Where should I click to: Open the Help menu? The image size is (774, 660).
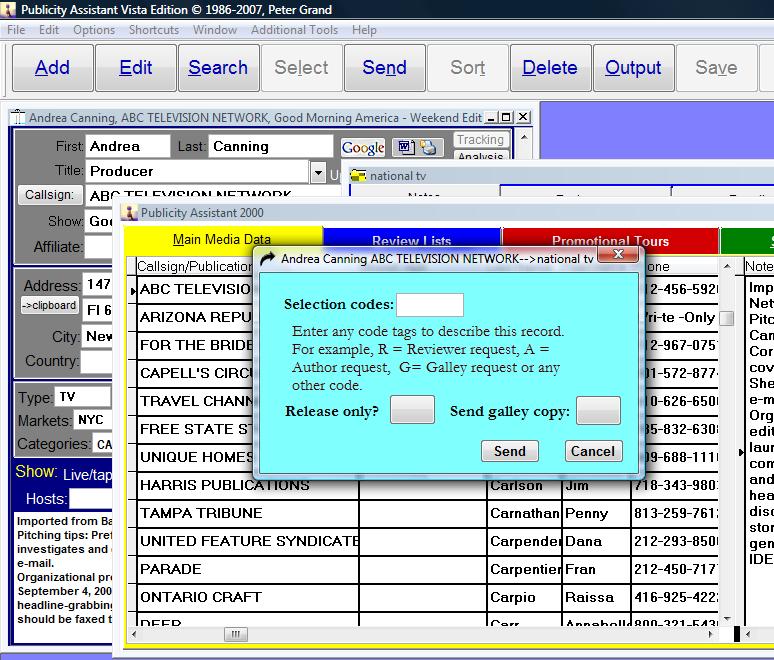click(x=364, y=30)
